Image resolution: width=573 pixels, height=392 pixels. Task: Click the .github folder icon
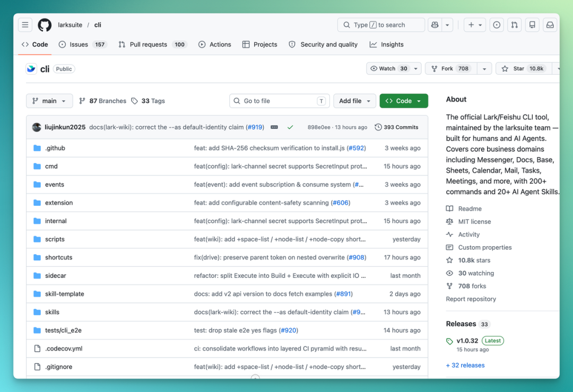click(37, 148)
